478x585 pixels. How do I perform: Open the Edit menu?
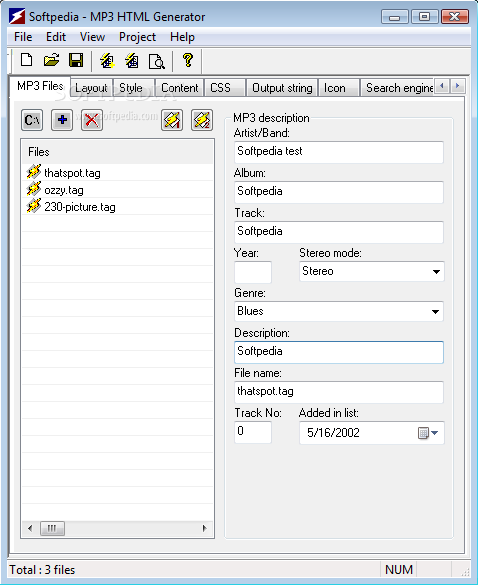(x=56, y=37)
